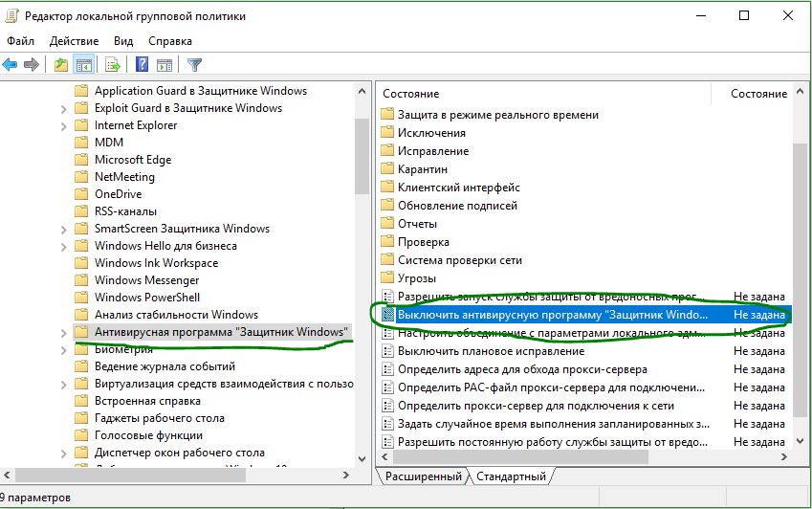Click the up one level folder icon
Screen dimensions: 812x509
[x=61, y=65]
